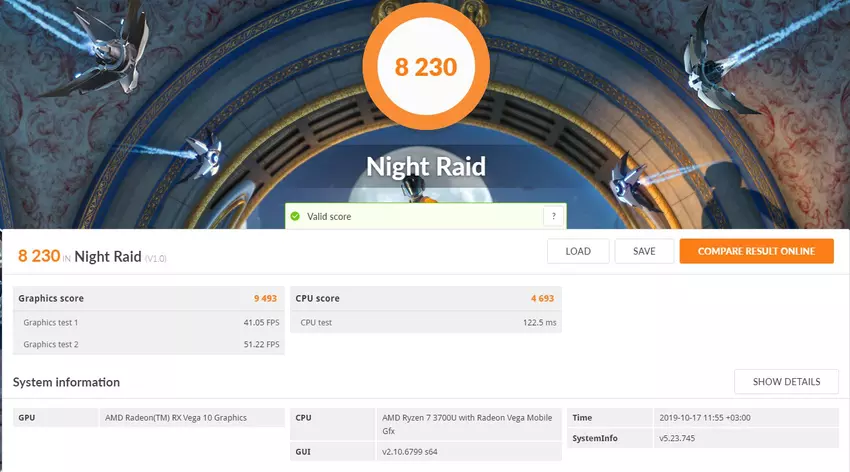Click the green Valid score checkmark icon
Viewport: 850px width, 472px height.
[x=294, y=216]
